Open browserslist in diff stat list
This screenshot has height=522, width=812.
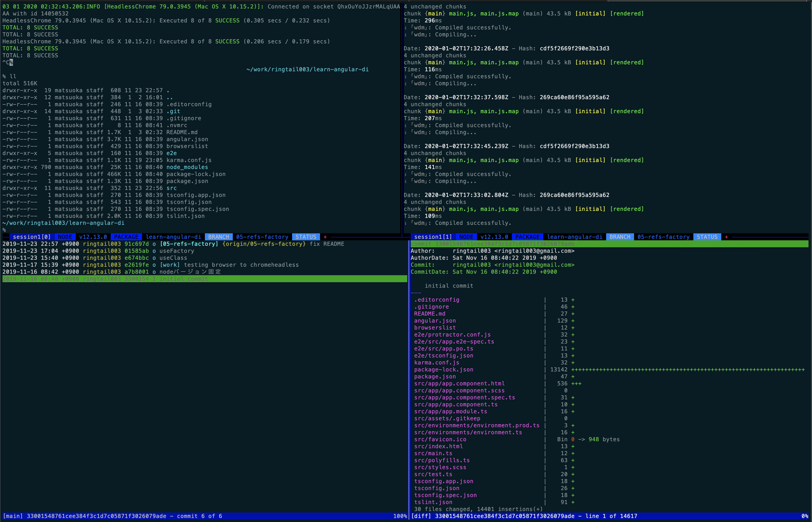(435, 328)
